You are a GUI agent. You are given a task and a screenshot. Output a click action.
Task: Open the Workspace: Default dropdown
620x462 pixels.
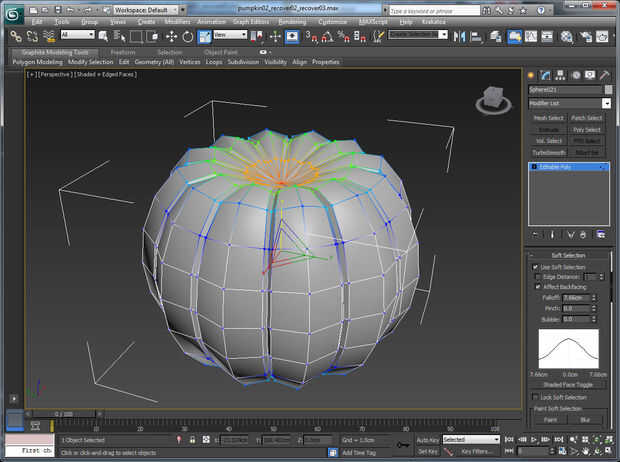click(x=147, y=8)
